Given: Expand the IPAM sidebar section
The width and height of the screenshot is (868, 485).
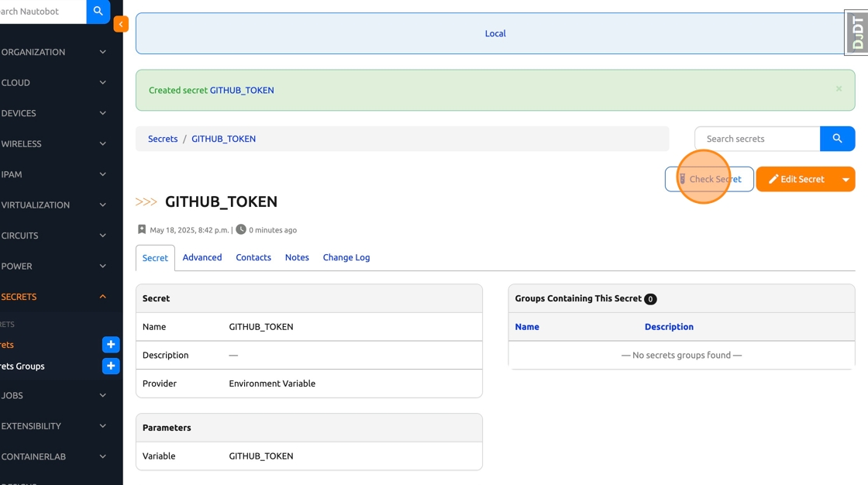Looking at the screenshot, I should [x=54, y=174].
